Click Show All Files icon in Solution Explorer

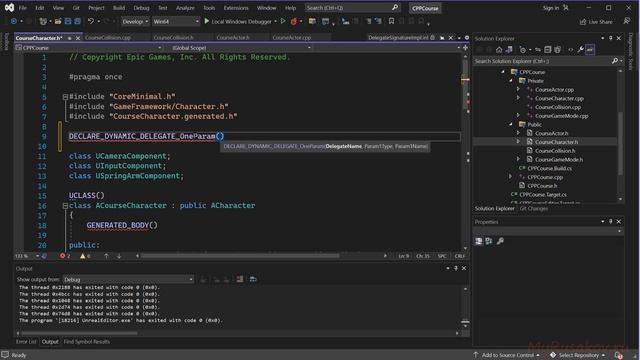coord(558,50)
